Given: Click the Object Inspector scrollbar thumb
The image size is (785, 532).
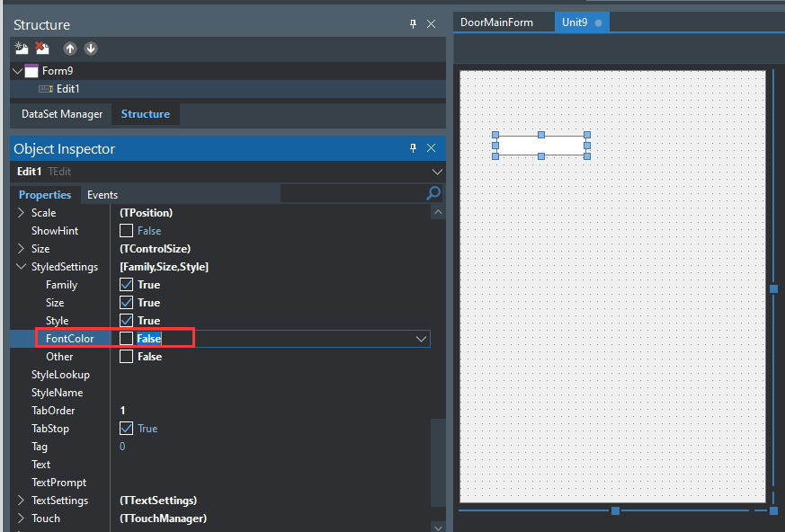Looking at the screenshot, I should pyautogui.click(x=438, y=463).
